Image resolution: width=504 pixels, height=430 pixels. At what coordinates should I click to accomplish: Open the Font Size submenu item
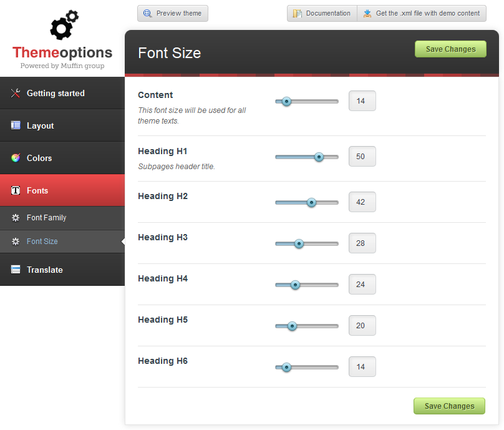click(x=42, y=242)
